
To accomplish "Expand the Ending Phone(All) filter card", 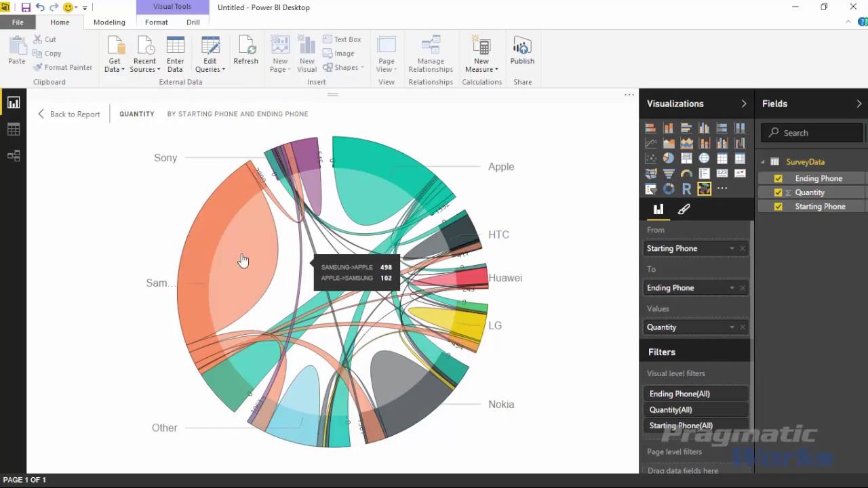I will click(x=696, y=394).
